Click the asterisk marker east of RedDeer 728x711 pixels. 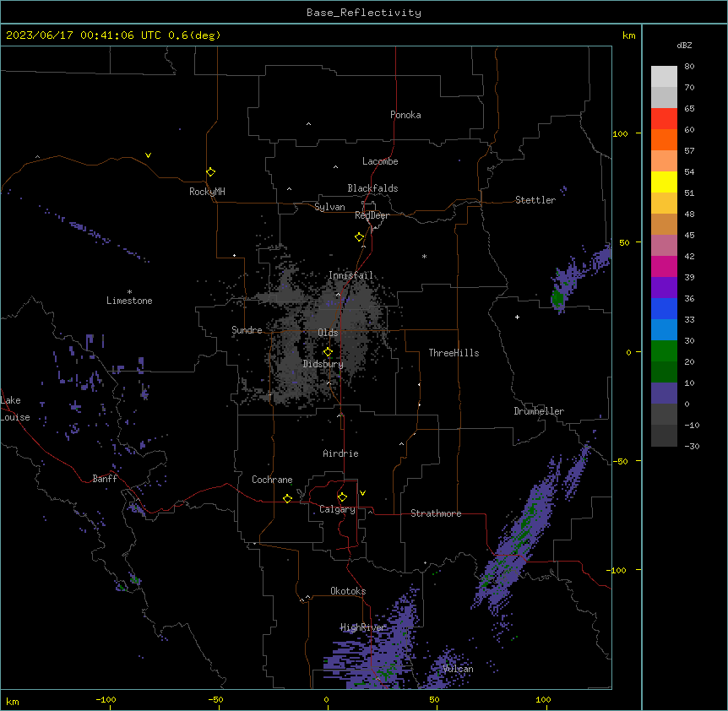(424, 256)
